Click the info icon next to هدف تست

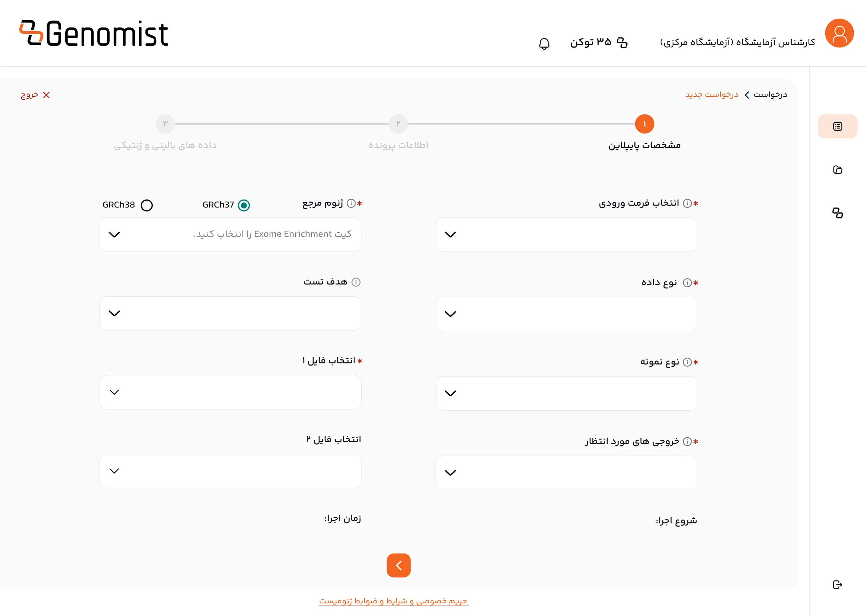[356, 282]
